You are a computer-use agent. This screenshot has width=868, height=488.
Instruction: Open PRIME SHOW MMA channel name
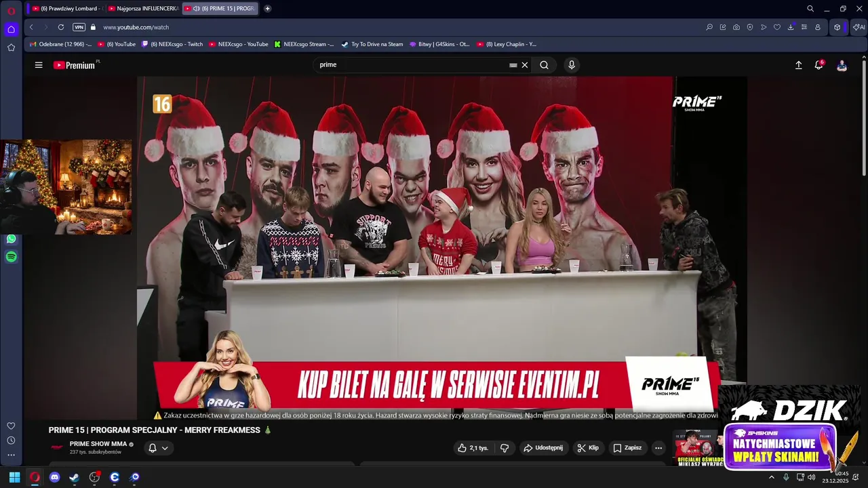(98, 444)
